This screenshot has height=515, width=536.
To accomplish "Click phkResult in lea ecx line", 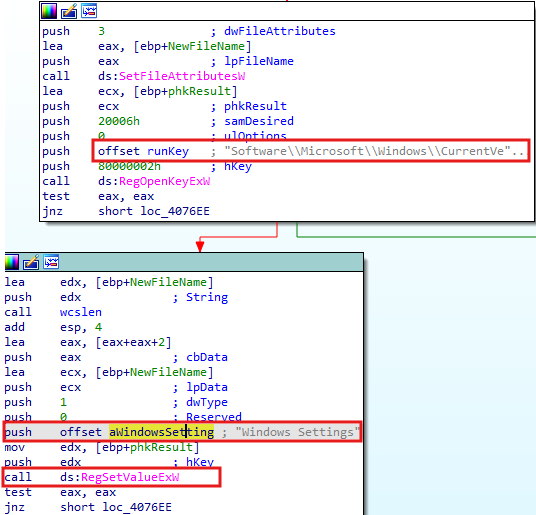I will [x=199, y=91].
